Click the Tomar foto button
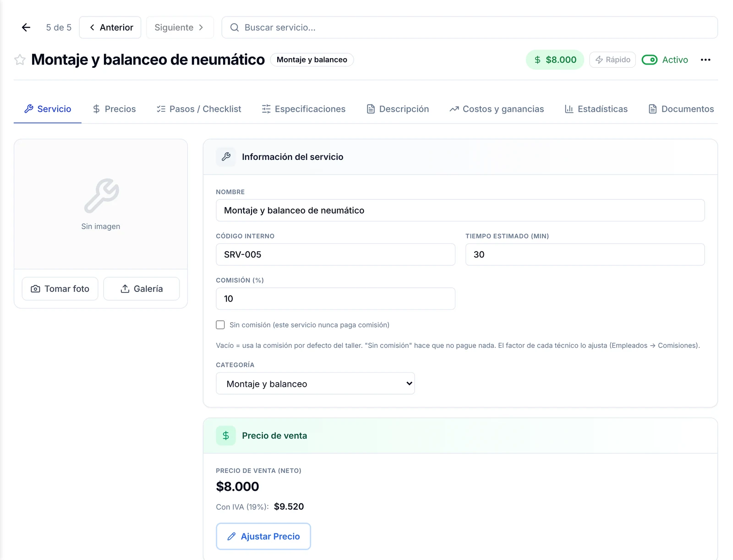This screenshot has width=733, height=560. [x=60, y=289]
